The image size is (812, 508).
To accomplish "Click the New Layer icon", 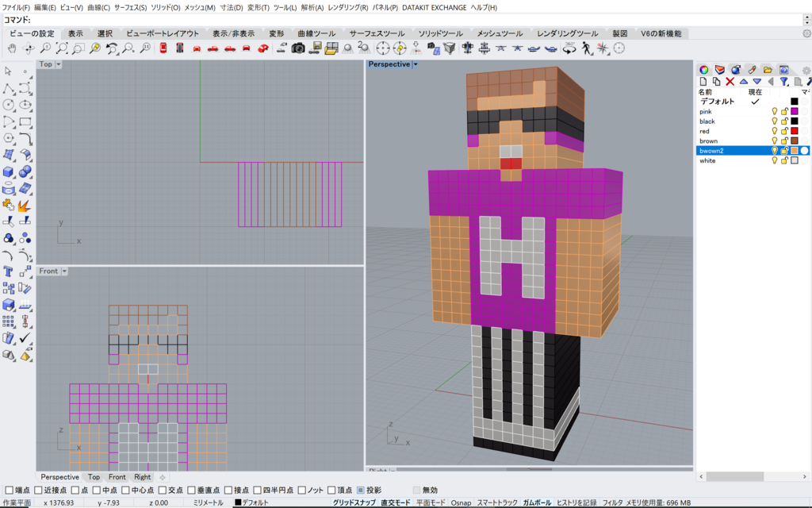I will pyautogui.click(x=703, y=82).
